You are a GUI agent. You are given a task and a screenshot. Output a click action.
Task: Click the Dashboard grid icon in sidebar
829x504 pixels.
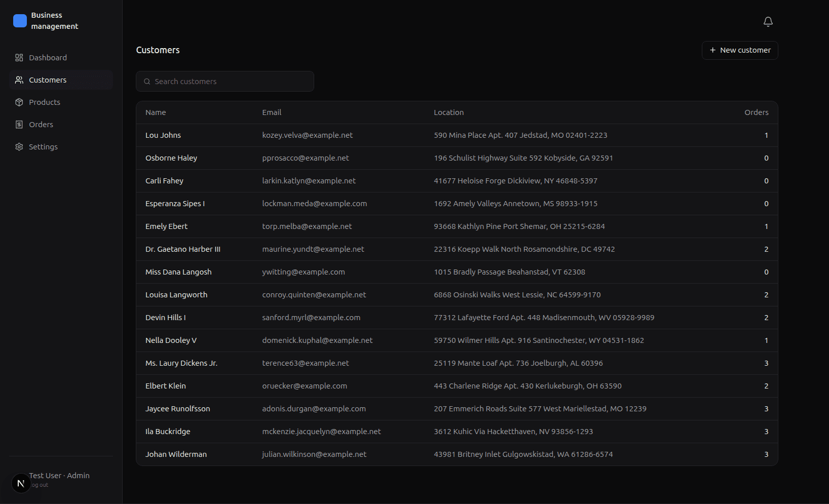pyautogui.click(x=19, y=58)
